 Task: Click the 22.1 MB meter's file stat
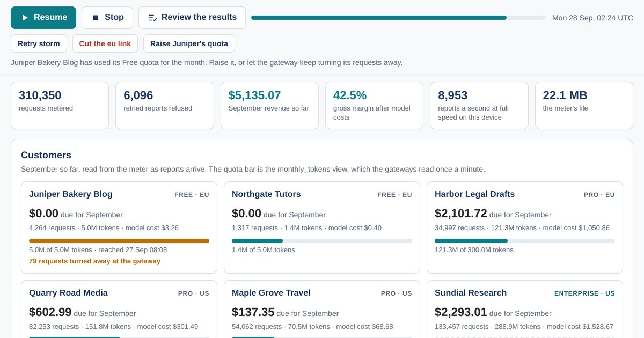584,105
